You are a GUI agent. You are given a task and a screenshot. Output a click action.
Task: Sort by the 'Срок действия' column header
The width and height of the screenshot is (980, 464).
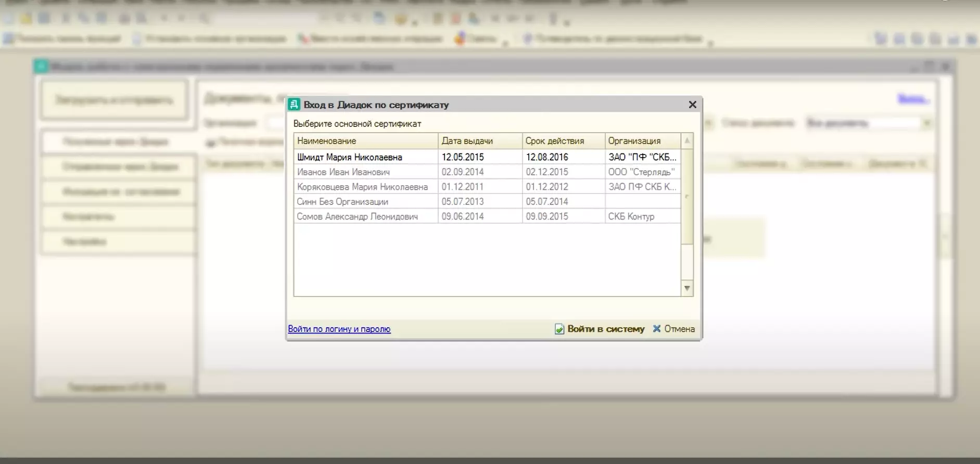pos(564,141)
